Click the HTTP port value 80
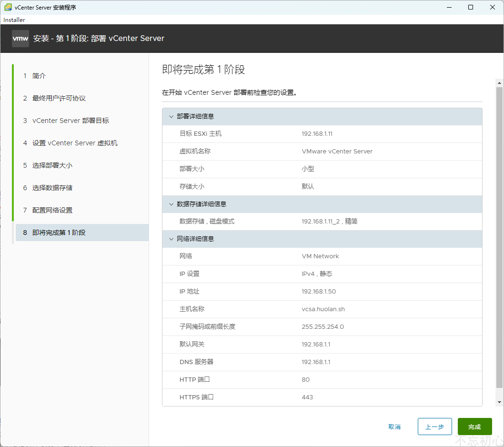 [305, 380]
